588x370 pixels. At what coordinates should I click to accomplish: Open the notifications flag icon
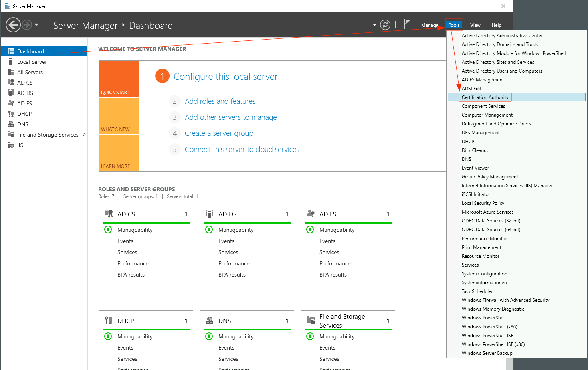pyautogui.click(x=407, y=24)
